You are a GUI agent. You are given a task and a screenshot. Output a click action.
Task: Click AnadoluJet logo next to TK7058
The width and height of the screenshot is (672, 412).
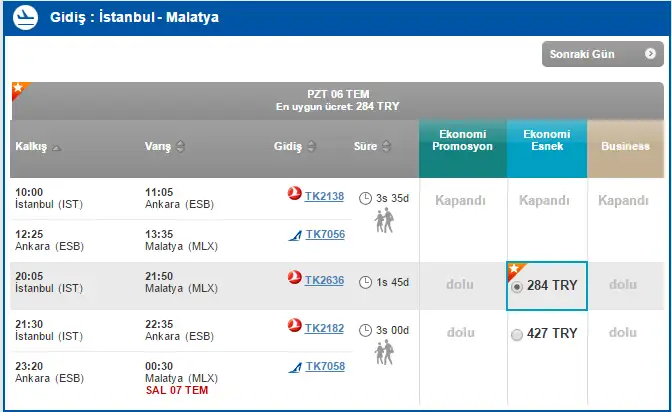click(x=294, y=367)
